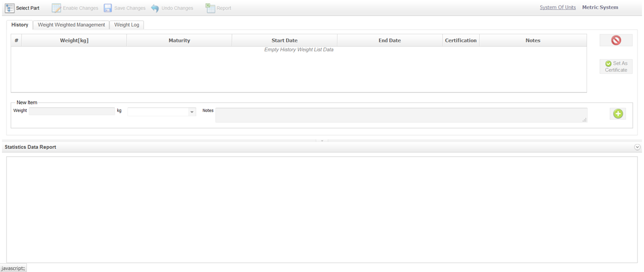Click the Empty History Weight List Data message
644x272 pixels.
(x=299, y=49)
